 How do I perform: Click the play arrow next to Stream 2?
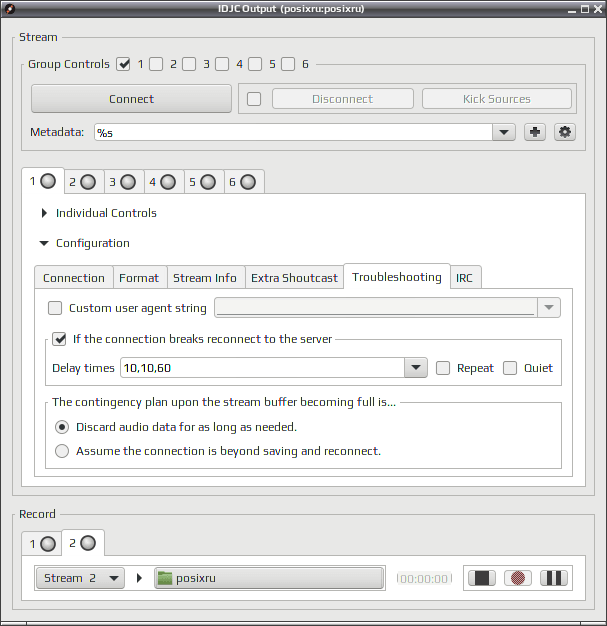139,578
